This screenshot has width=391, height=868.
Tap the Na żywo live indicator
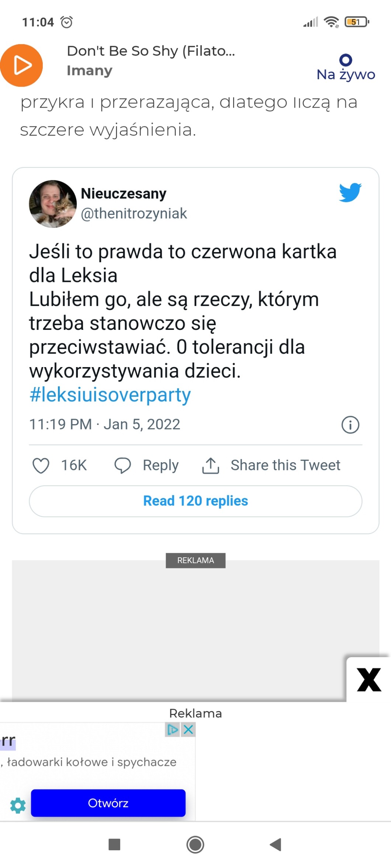346,67
